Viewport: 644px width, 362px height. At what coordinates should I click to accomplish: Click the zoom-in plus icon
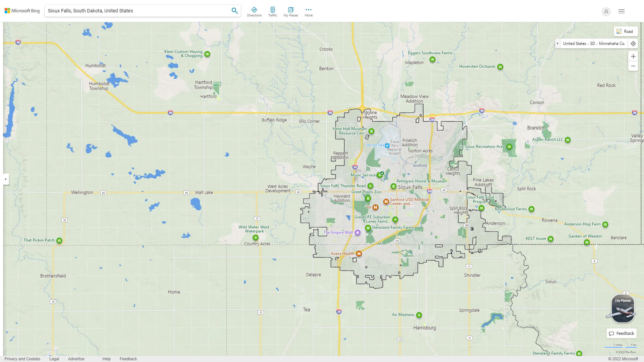click(633, 56)
